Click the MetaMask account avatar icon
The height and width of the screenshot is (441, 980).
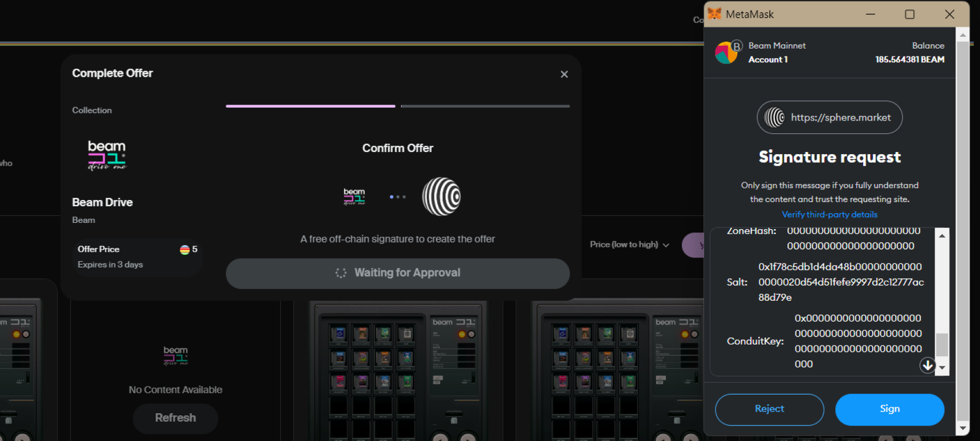[726, 53]
